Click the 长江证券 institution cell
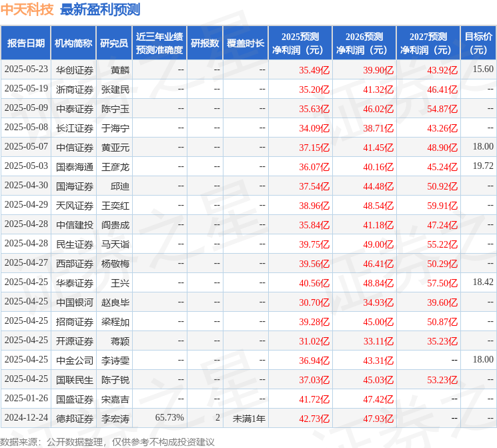497x448 pixels. [75, 128]
